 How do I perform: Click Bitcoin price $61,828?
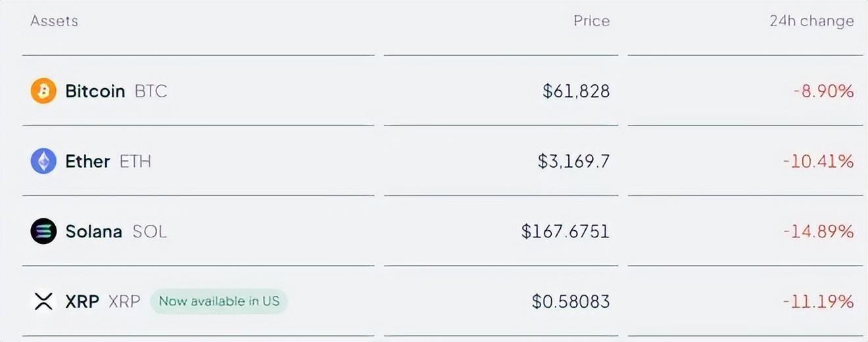tap(576, 91)
